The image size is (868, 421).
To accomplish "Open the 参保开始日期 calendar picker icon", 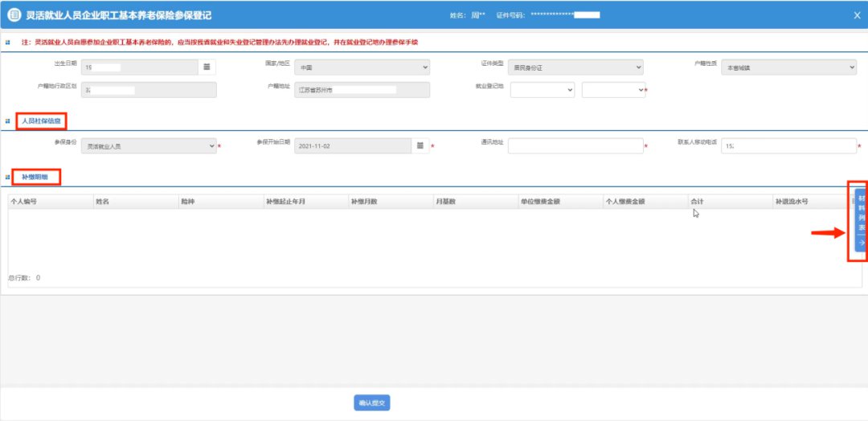I will [420, 145].
